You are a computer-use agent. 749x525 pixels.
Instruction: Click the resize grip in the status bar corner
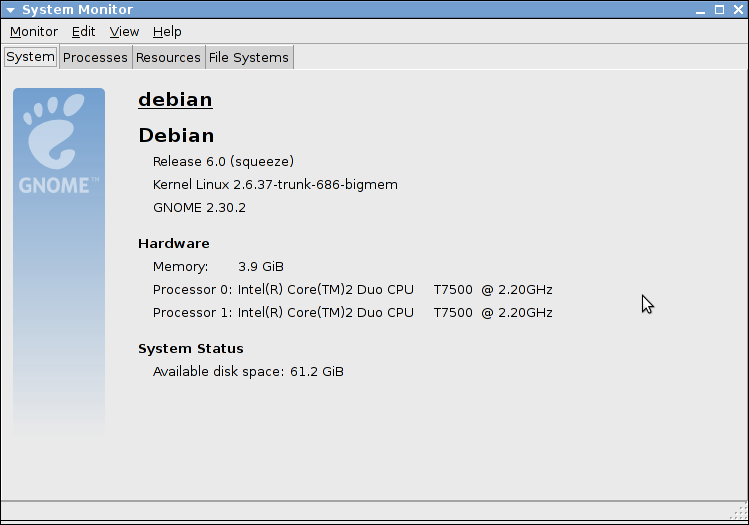740,511
